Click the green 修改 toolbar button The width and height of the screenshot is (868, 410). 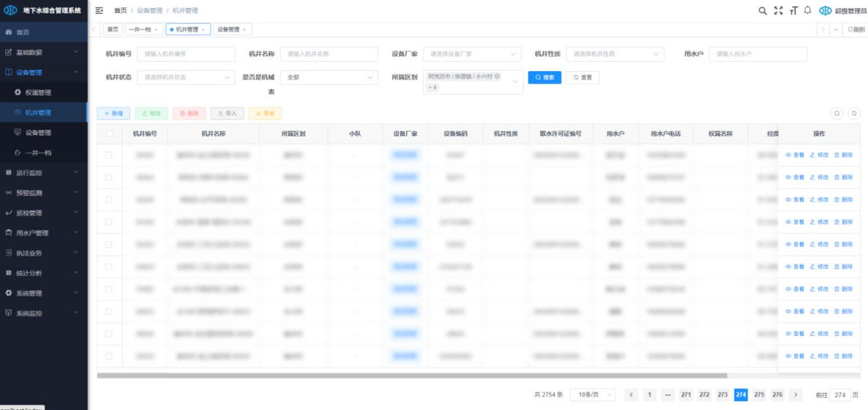click(x=151, y=114)
